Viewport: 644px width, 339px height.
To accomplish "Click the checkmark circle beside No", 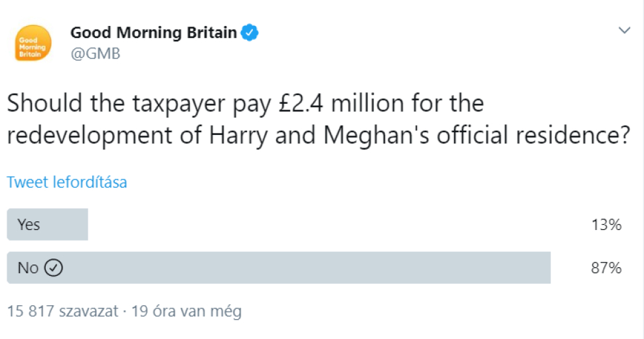I will click(53, 268).
